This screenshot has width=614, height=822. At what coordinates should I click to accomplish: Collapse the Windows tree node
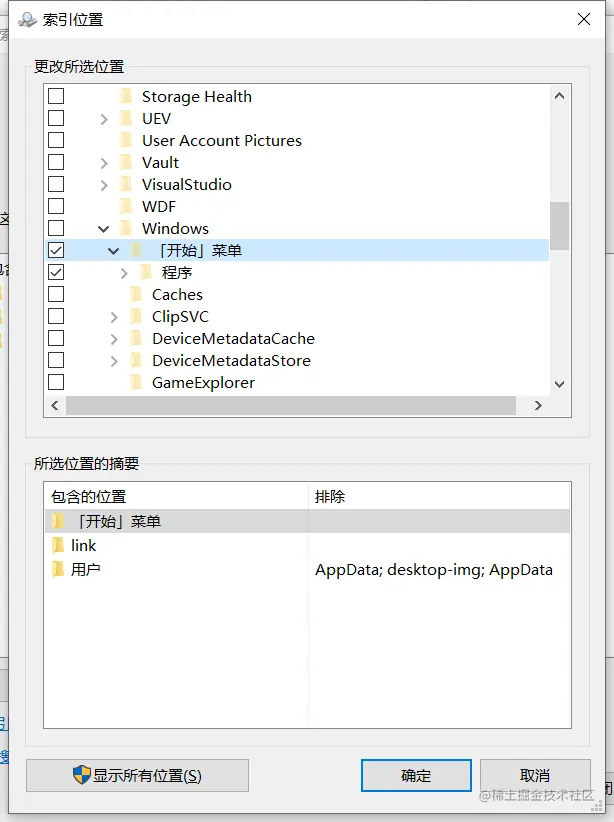pyautogui.click(x=102, y=228)
